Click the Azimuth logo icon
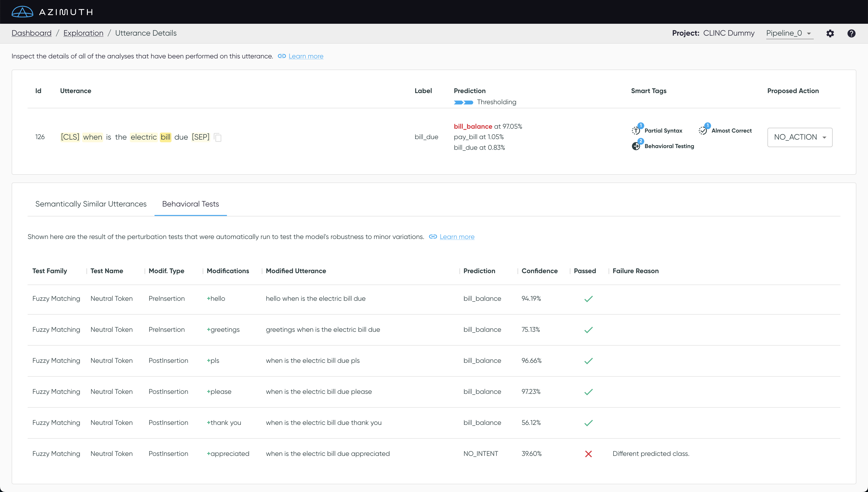868x492 pixels. (x=22, y=12)
